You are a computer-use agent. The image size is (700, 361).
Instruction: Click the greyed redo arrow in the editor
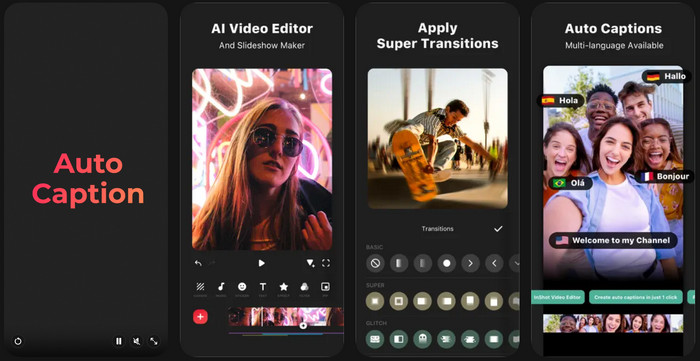click(x=212, y=263)
